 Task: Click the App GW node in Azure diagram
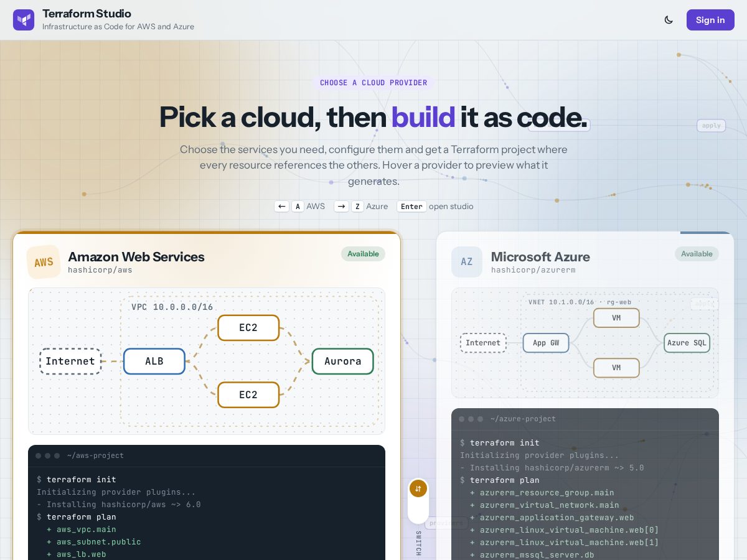(x=546, y=343)
